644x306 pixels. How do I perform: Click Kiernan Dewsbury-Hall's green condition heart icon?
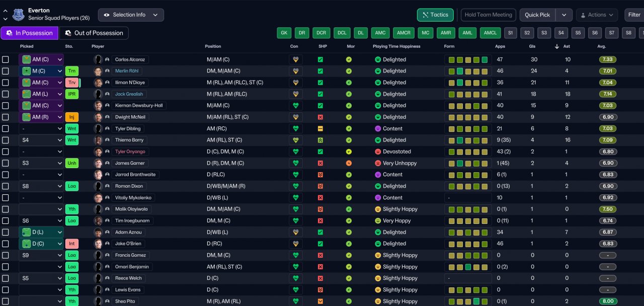[295, 106]
